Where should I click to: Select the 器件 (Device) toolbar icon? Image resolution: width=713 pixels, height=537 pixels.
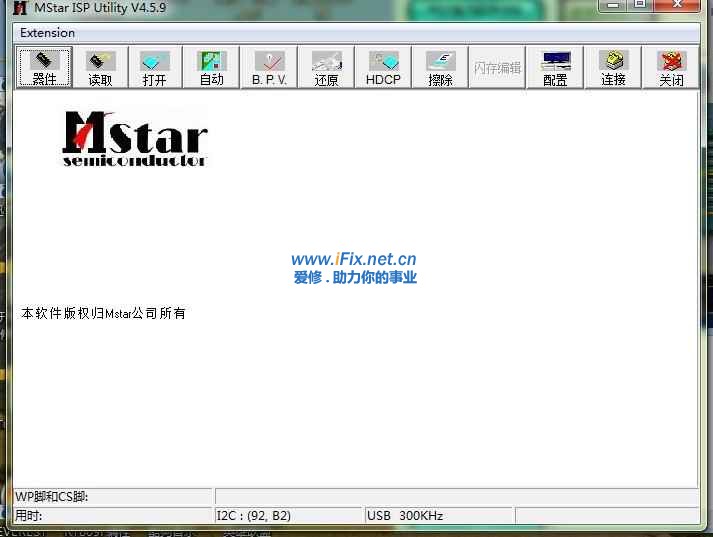[44, 68]
